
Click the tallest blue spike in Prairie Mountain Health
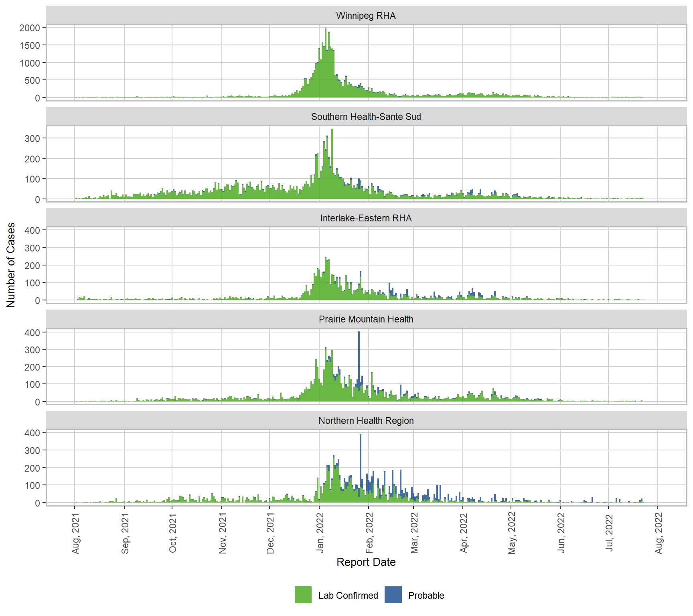coord(359,353)
